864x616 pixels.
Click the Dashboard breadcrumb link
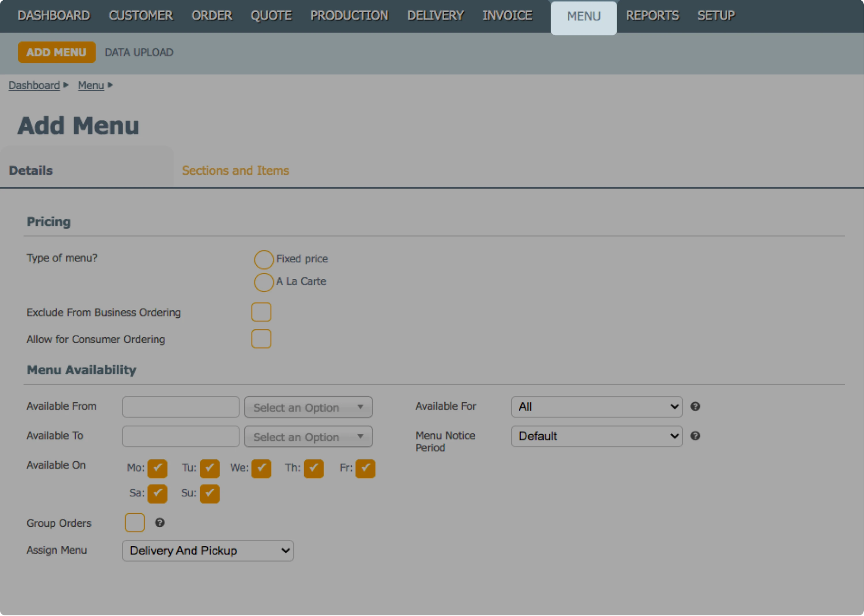click(33, 85)
